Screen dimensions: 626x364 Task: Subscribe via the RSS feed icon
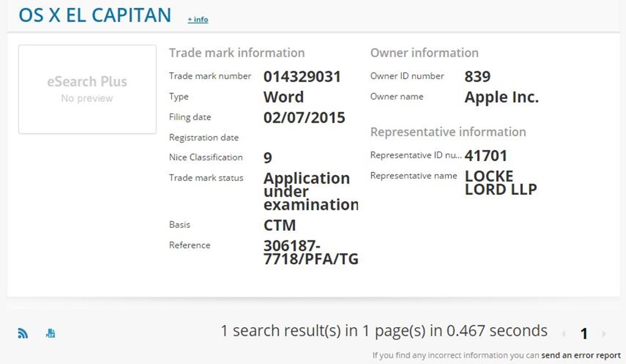pos(23,333)
